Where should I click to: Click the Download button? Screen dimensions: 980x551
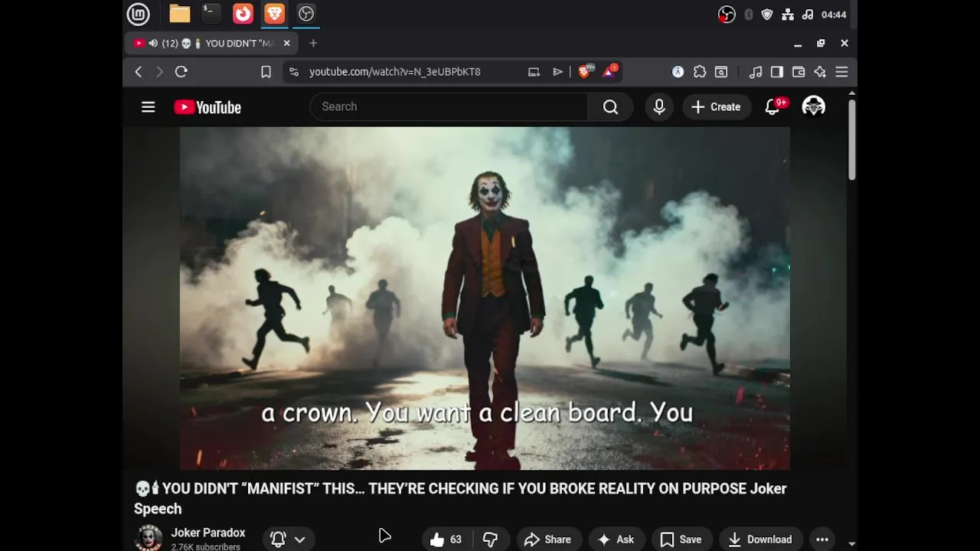[x=759, y=540]
